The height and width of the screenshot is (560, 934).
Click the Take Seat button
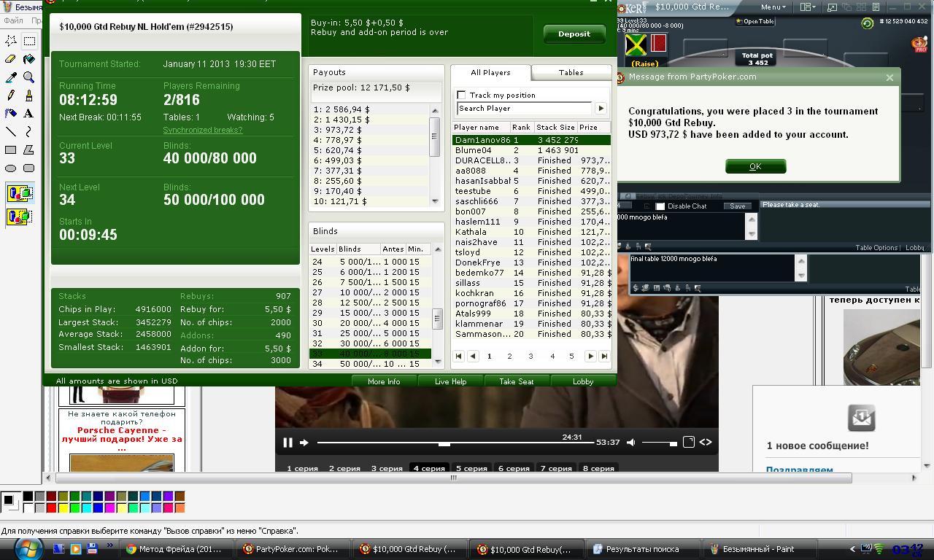click(x=517, y=381)
